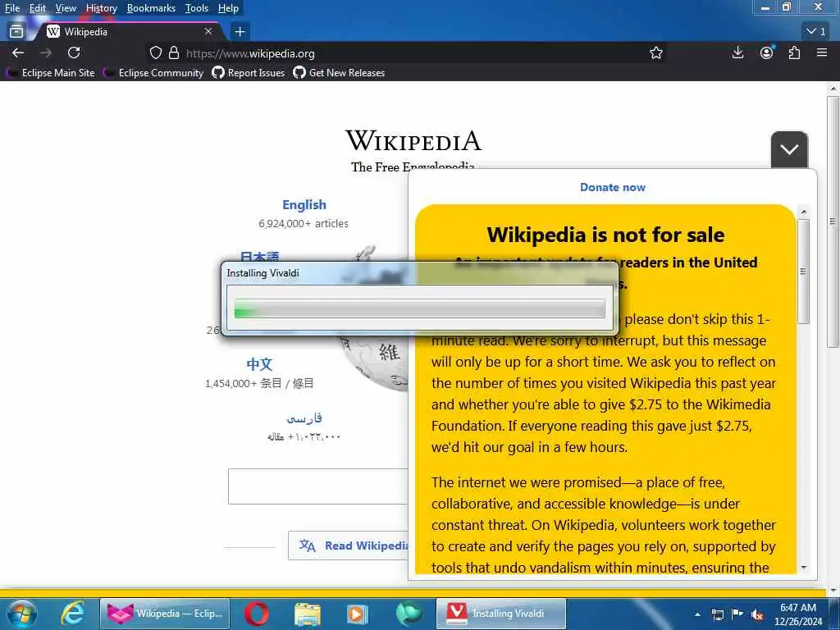Image resolution: width=840 pixels, height=630 pixels.
Task: Open the File menu
Action: (x=12, y=8)
